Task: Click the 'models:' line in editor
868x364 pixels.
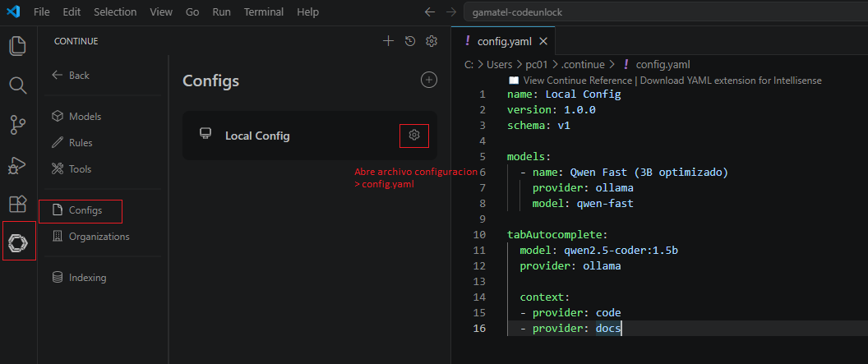Action: pos(529,157)
